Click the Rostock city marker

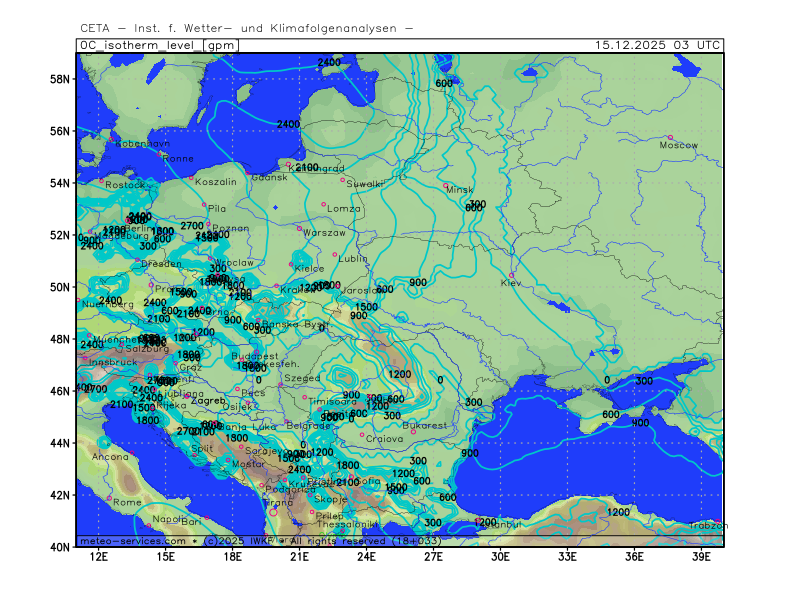pyautogui.click(x=102, y=180)
